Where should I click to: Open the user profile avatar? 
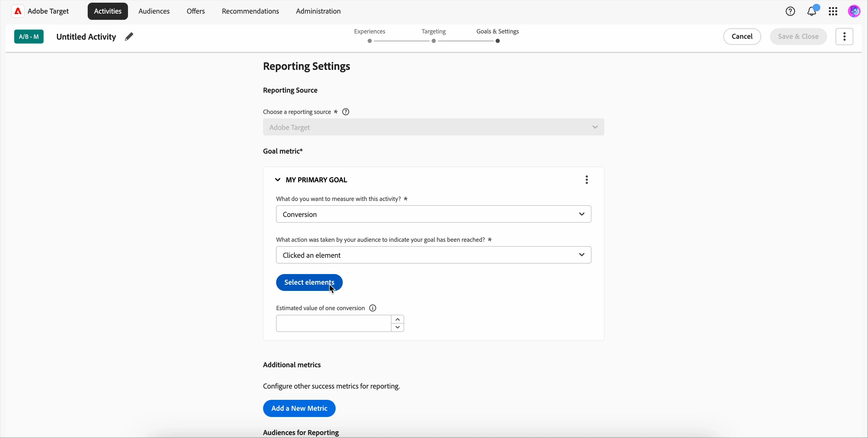[854, 12]
